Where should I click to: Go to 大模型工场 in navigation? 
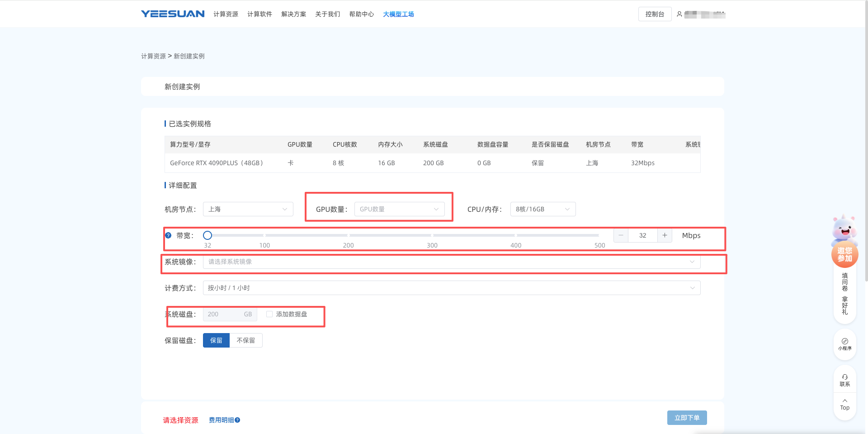[x=398, y=14]
